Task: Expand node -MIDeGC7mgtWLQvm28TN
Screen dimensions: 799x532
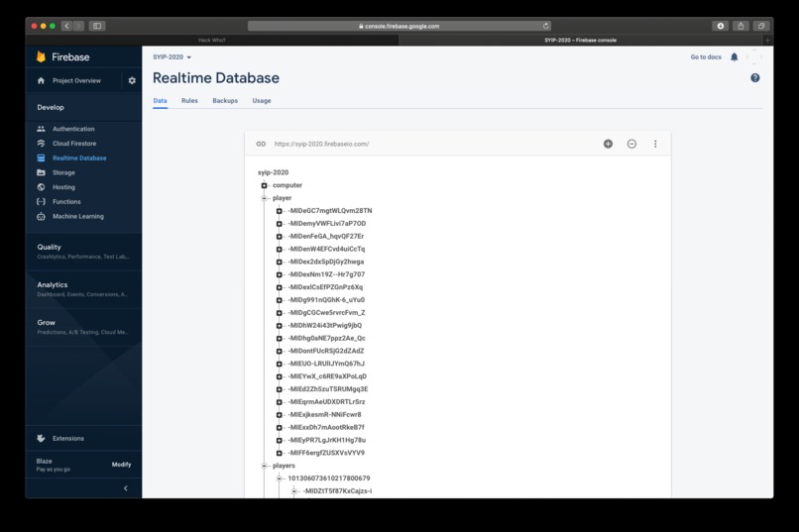Action: coord(280,211)
